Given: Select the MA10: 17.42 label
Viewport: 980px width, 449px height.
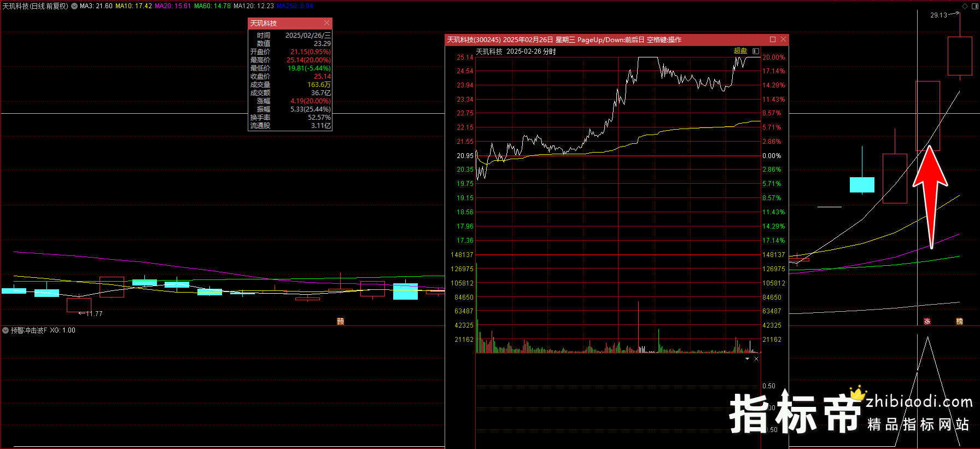Looking at the screenshot, I should [x=133, y=6].
